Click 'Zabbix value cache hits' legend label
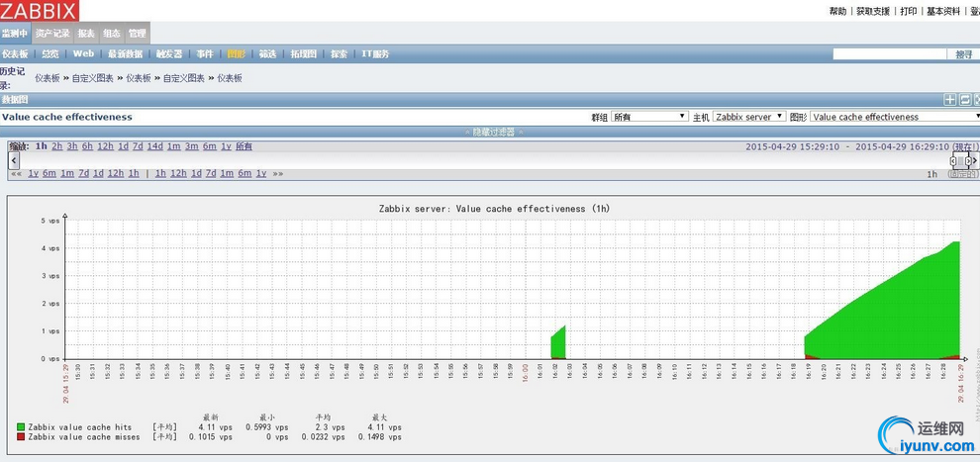Screen dimensions: 980x462 tap(80, 427)
